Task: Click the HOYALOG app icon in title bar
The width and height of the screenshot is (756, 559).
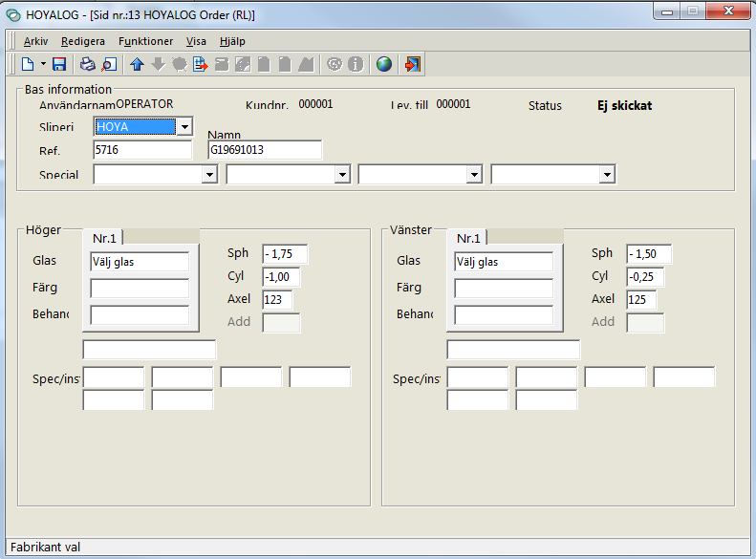Action: coord(13,15)
